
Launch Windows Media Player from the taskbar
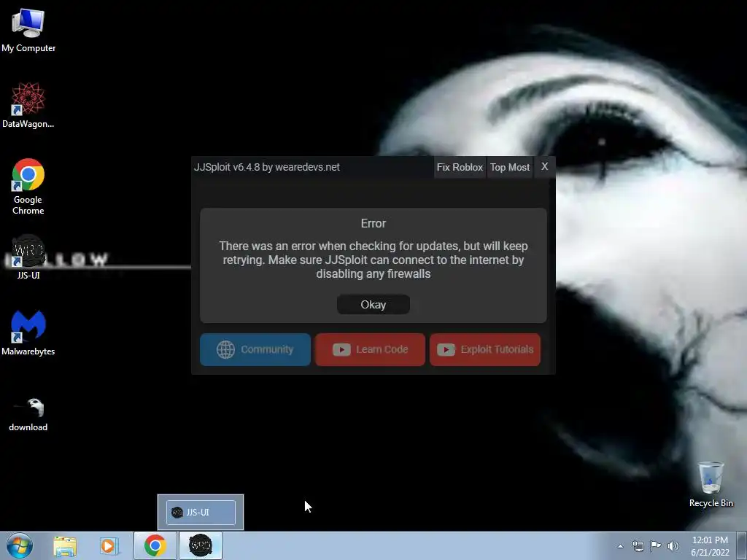[x=109, y=546]
